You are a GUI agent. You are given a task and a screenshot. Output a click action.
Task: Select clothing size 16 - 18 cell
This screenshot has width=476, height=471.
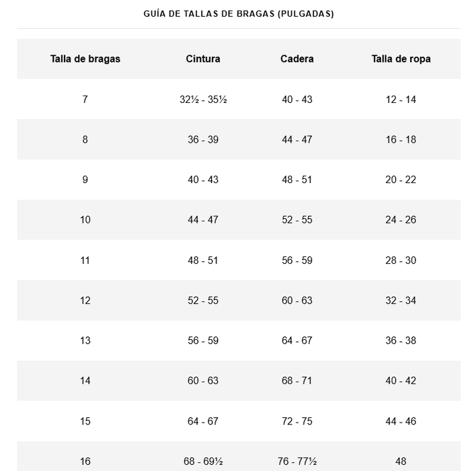click(401, 140)
